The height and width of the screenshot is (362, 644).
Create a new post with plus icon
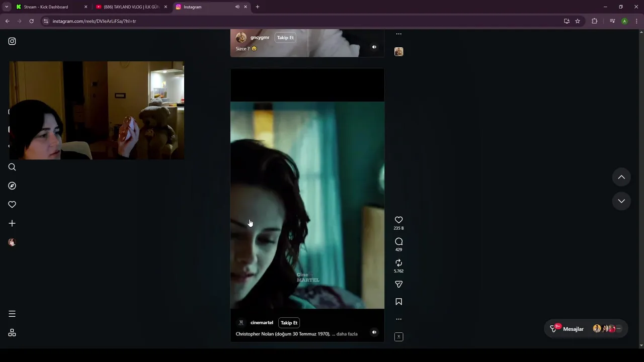pos(12,223)
